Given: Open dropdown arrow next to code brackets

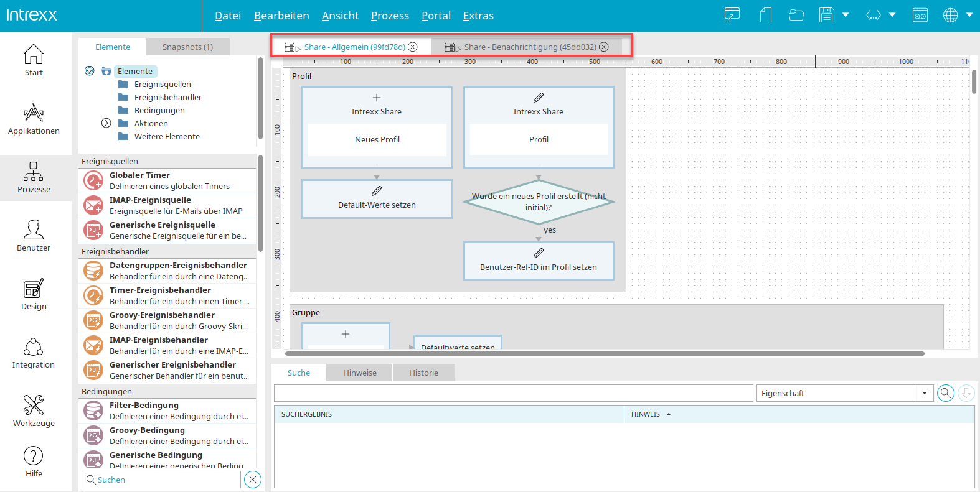Looking at the screenshot, I should [x=892, y=15].
